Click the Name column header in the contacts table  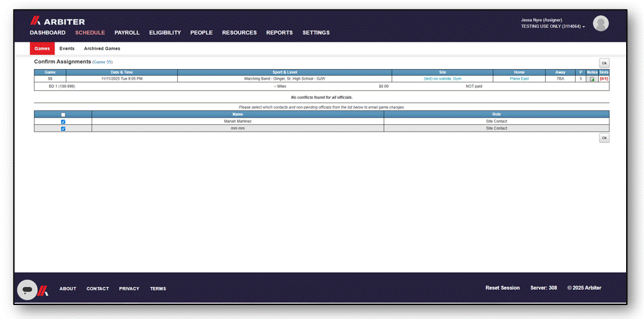tap(238, 114)
